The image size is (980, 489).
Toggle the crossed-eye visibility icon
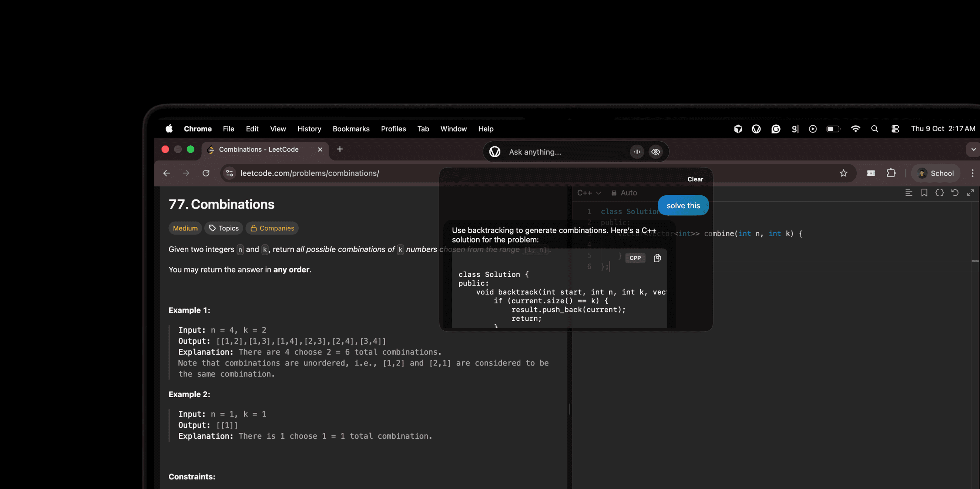(655, 152)
